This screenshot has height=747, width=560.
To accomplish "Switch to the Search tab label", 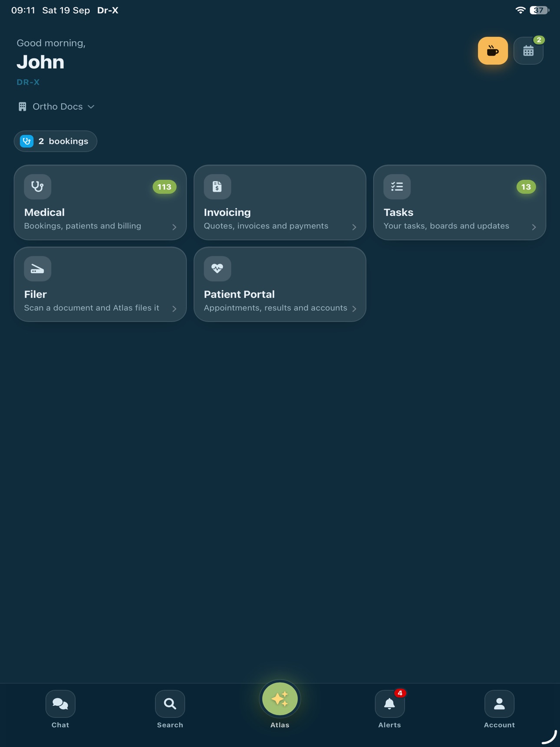I will point(170,725).
